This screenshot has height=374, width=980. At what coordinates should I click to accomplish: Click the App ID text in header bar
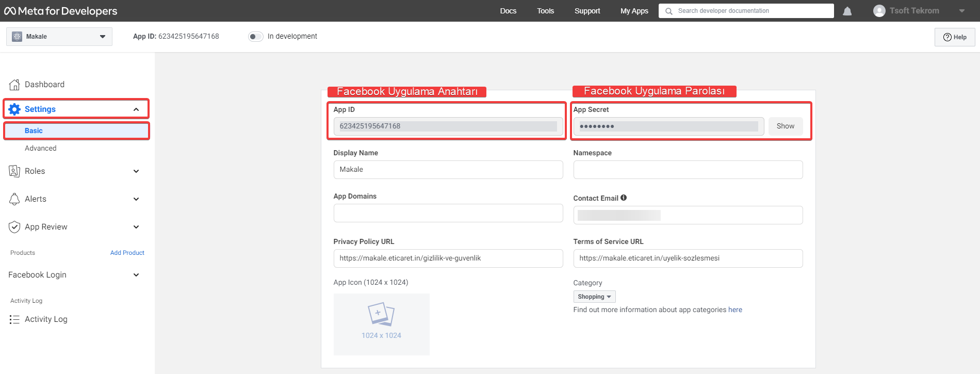pos(176,37)
